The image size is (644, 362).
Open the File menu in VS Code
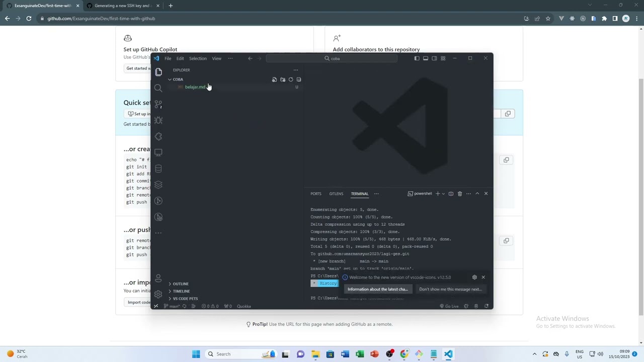(168, 58)
